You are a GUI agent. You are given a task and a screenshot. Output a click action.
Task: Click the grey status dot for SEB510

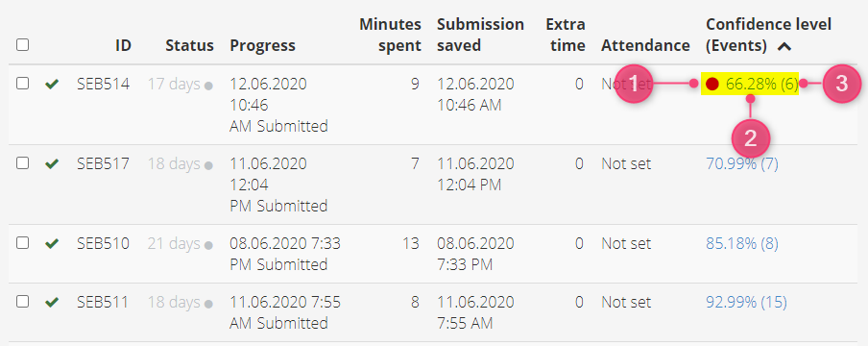(208, 244)
